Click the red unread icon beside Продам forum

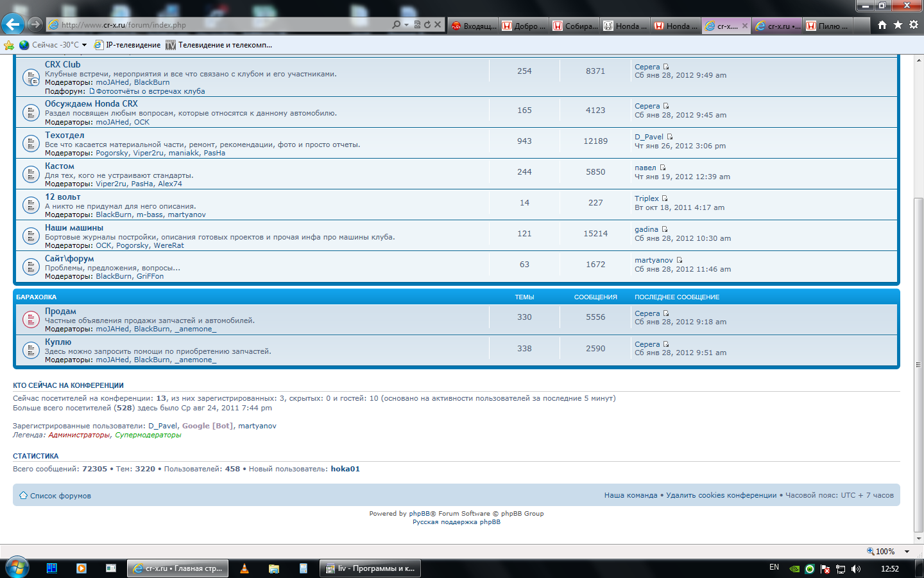tap(31, 319)
